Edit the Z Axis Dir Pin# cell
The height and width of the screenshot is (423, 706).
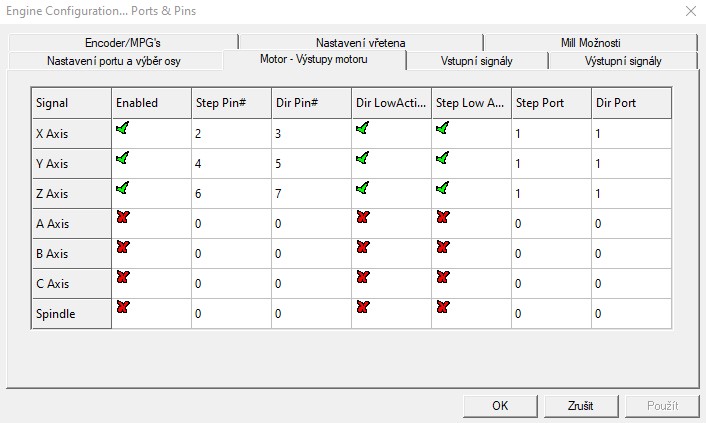point(310,193)
